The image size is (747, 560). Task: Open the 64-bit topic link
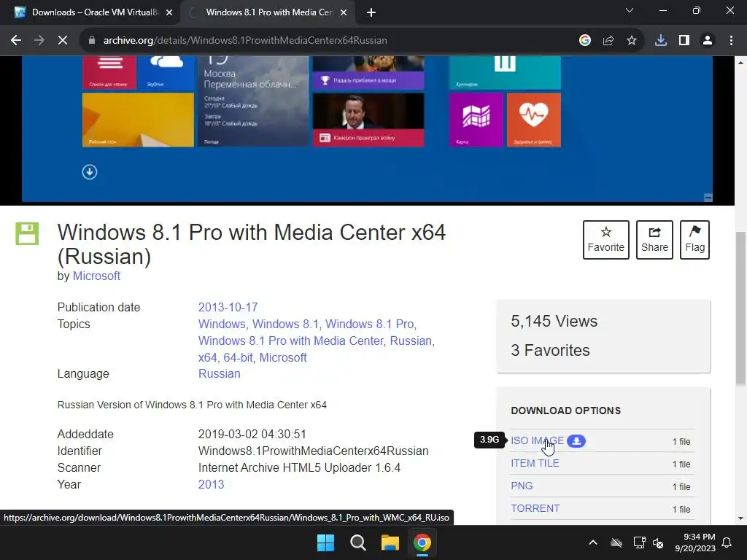pyautogui.click(x=239, y=357)
